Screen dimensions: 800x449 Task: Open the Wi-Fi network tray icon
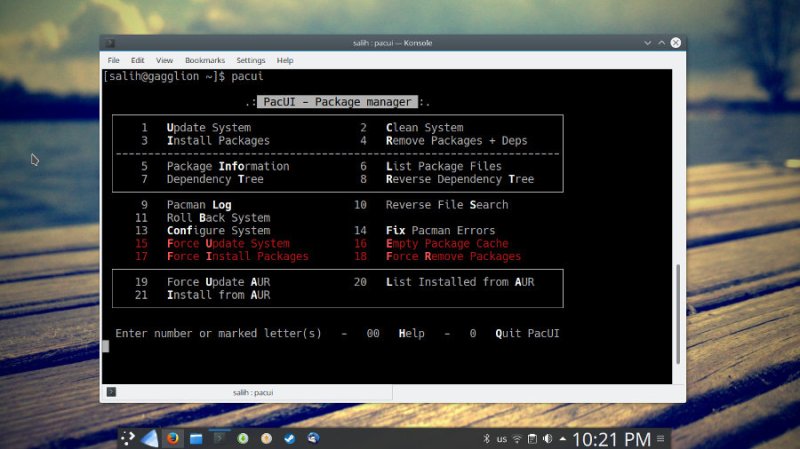tap(517, 439)
